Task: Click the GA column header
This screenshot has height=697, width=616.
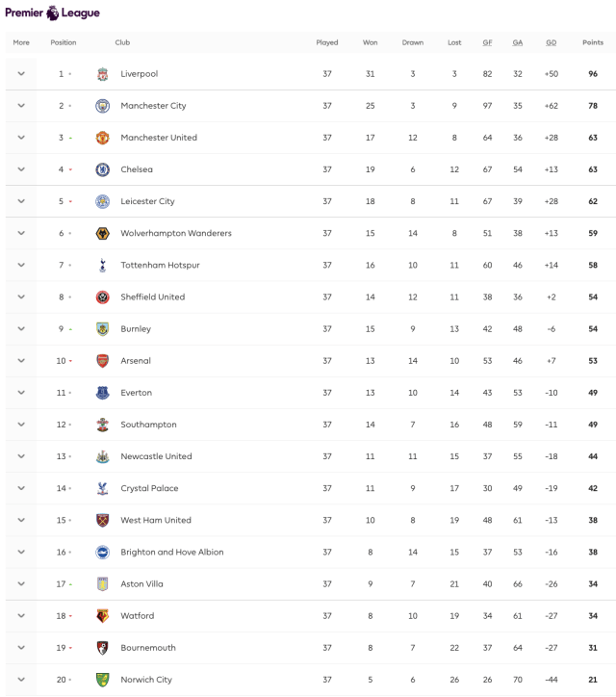Action: [518, 42]
